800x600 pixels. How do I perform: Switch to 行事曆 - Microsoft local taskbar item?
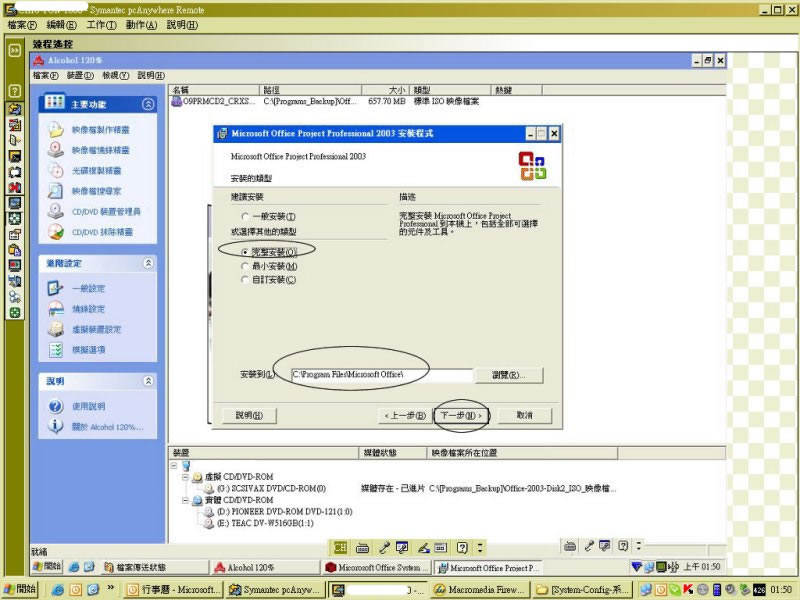tap(173, 590)
